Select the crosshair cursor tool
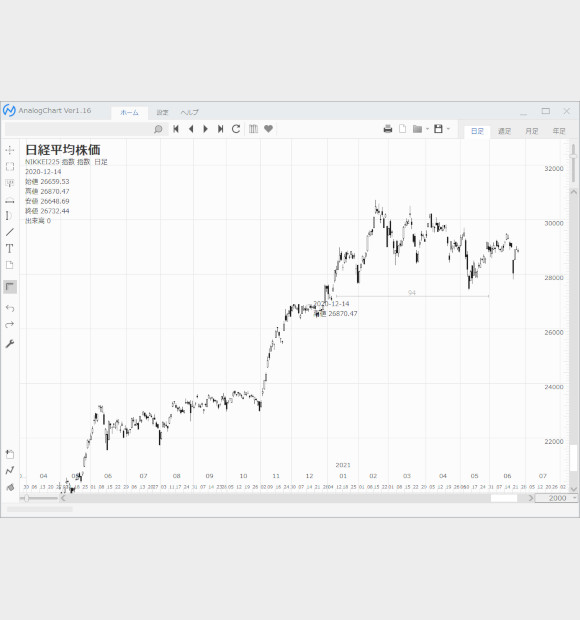 (x=10, y=150)
